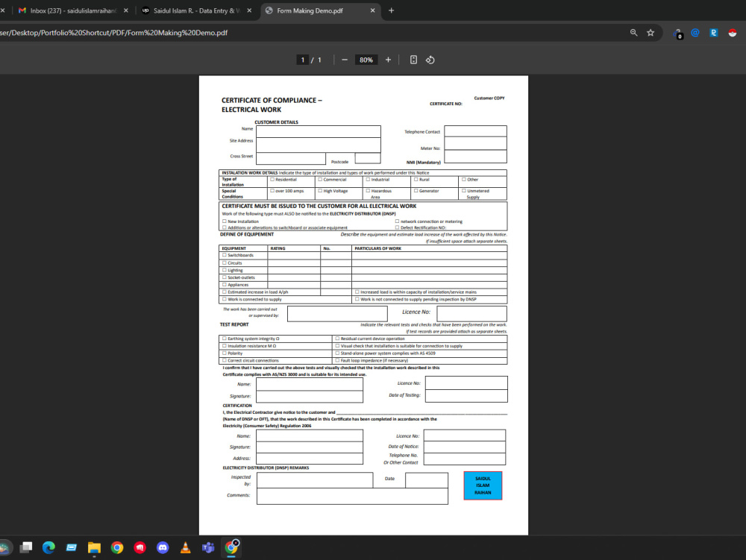Click the zoom magnifier icon in address bar
Image resolution: width=746 pixels, height=560 pixels.
633,33
